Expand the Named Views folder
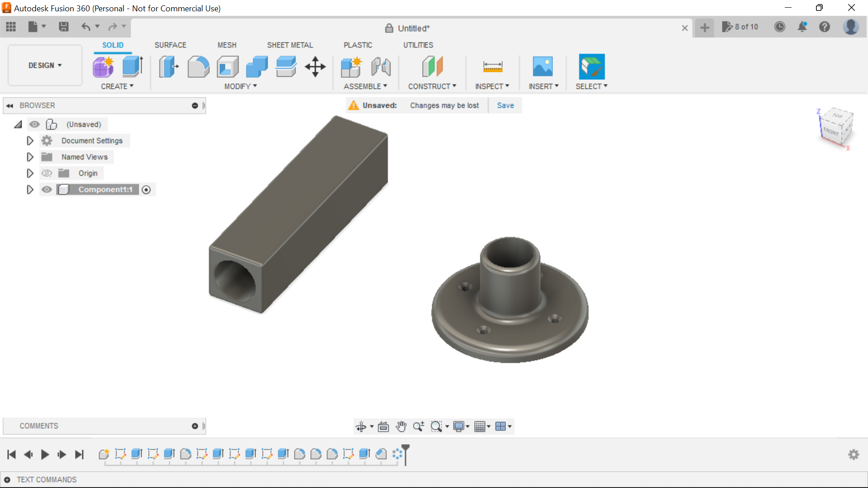868x488 pixels. pos(30,157)
